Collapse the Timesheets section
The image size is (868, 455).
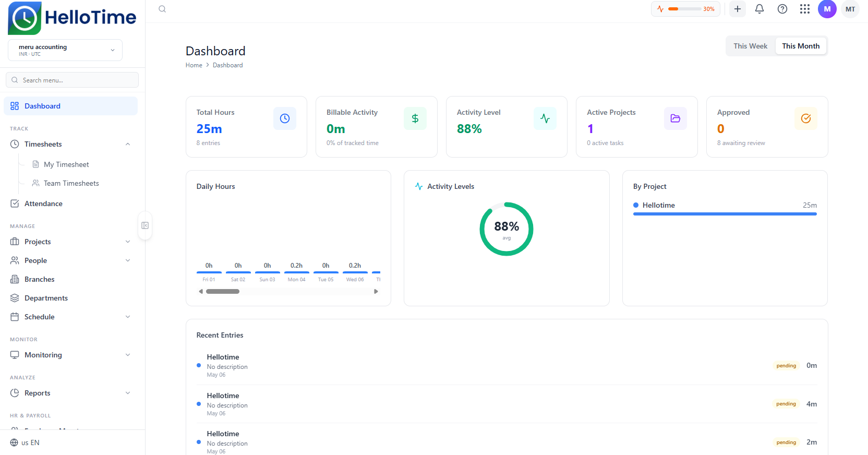(128, 144)
